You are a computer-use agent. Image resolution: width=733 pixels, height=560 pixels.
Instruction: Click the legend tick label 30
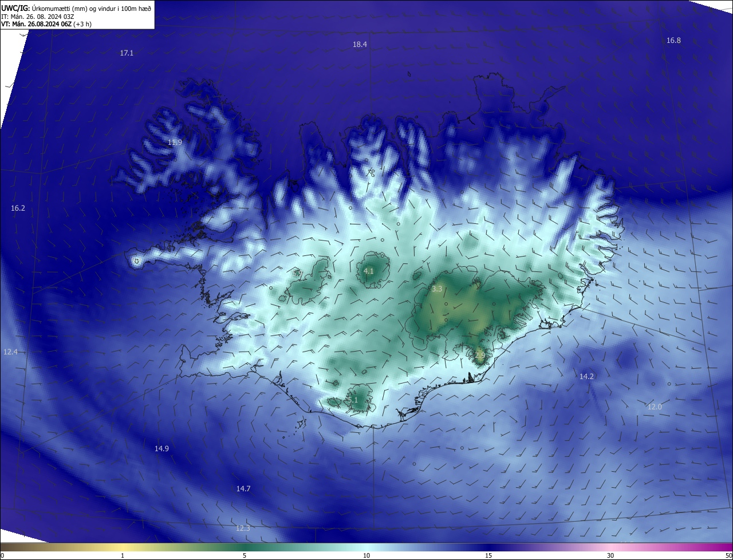(x=610, y=555)
